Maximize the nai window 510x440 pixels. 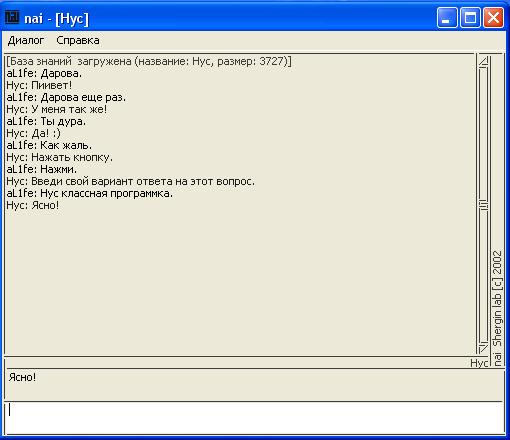point(470,18)
